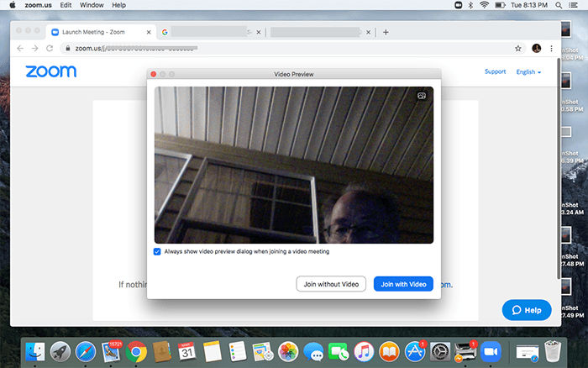Viewport: 588px width, 368px height.
Task: Click the menu bar clock Tue 8:13 PM
Action: (529, 5)
